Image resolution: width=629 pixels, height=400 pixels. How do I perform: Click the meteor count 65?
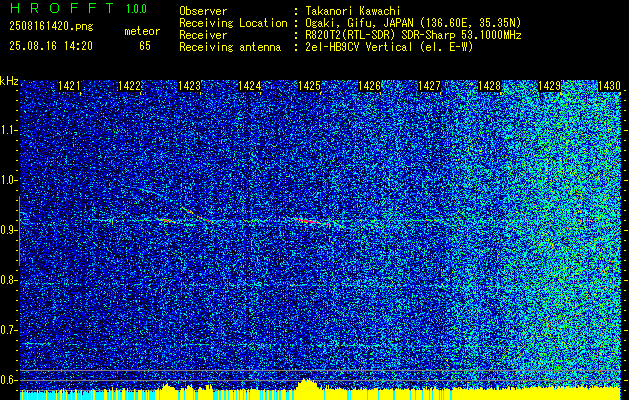click(145, 46)
